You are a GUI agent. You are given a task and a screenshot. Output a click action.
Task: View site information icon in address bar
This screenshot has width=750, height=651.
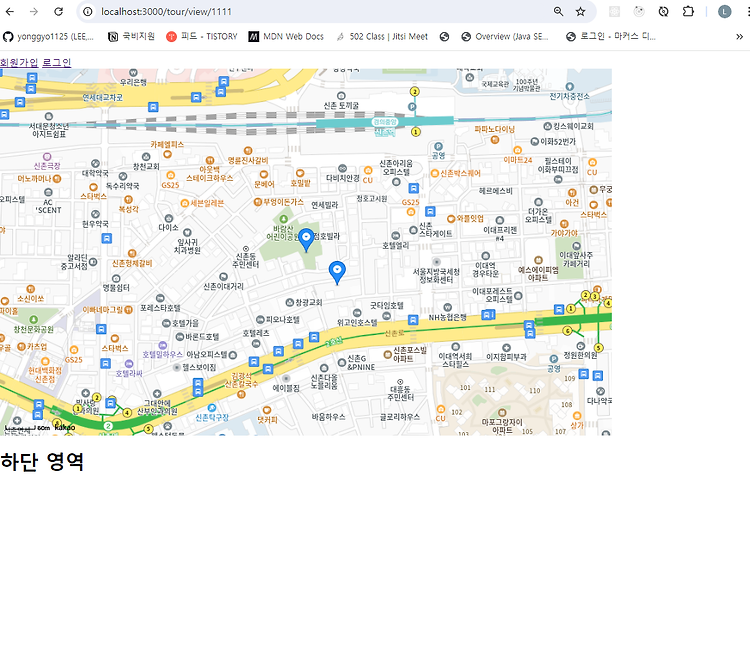(x=88, y=11)
